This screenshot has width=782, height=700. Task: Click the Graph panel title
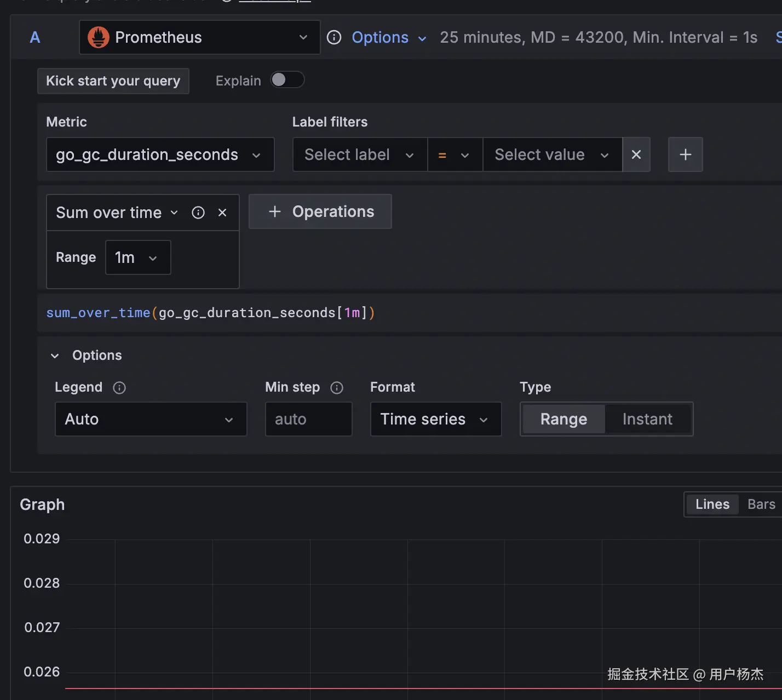[x=42, y=504]
